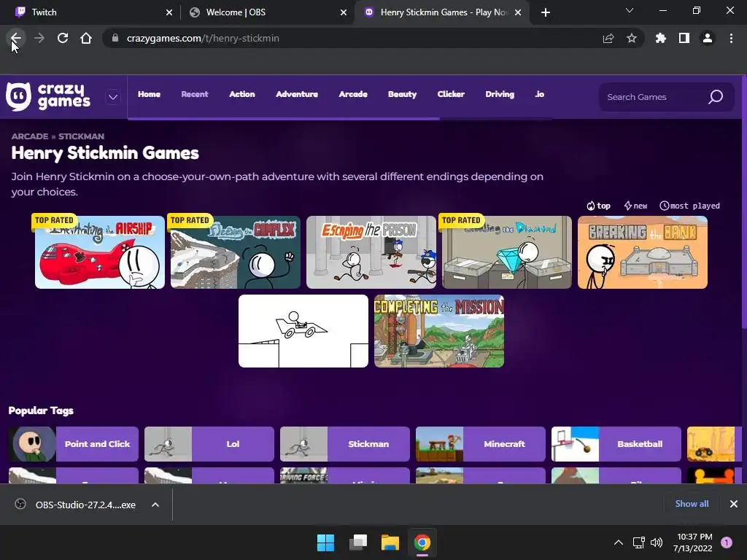Open Task View on the taskbar
This screenshot has width=747, height=560.
coord(358,542)
